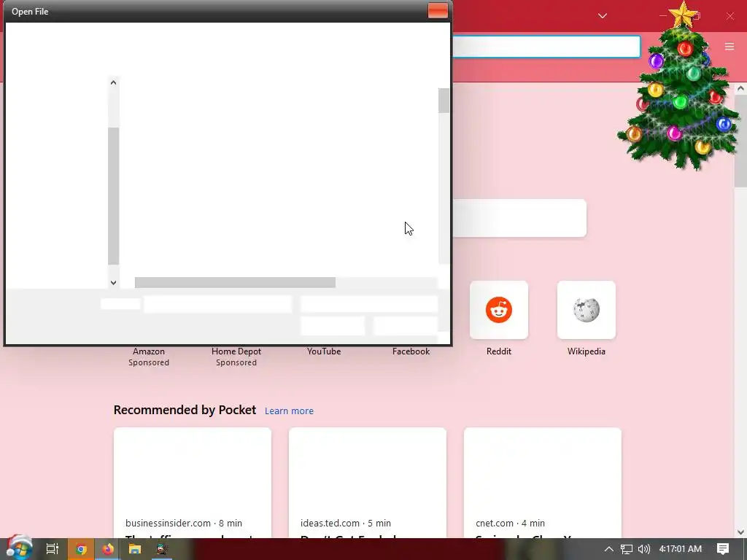Open the YouTube shortcut label
747x560 pixels.
pos(324,351)
